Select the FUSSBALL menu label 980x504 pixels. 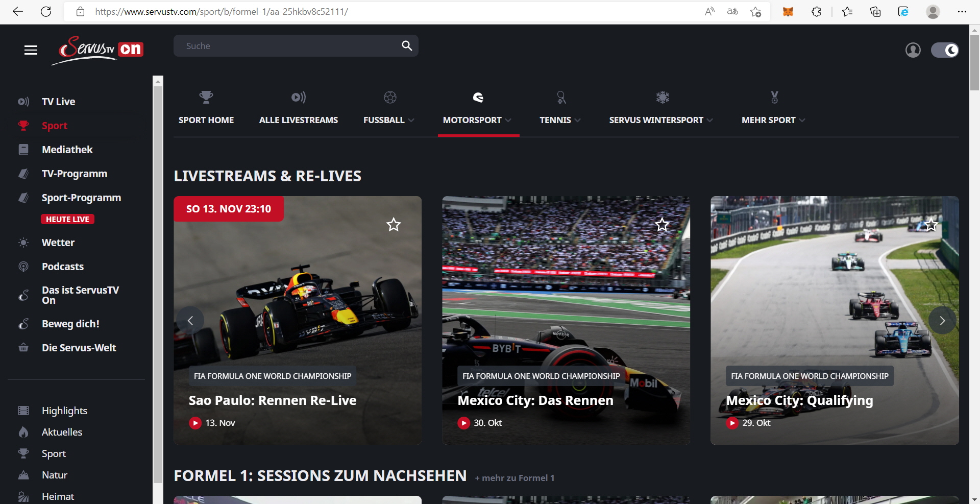coord(384,120)
